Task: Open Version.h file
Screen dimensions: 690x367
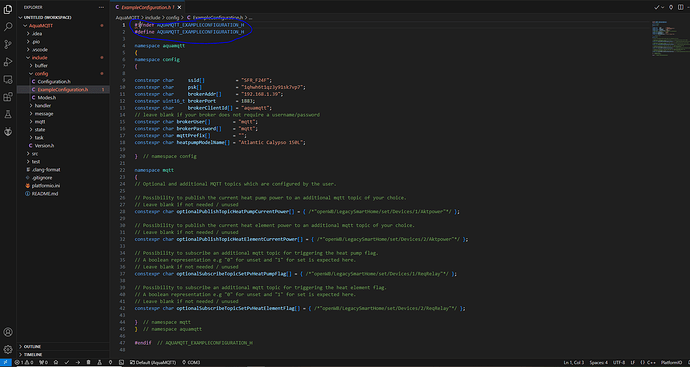Action: (x=63, y=145)
